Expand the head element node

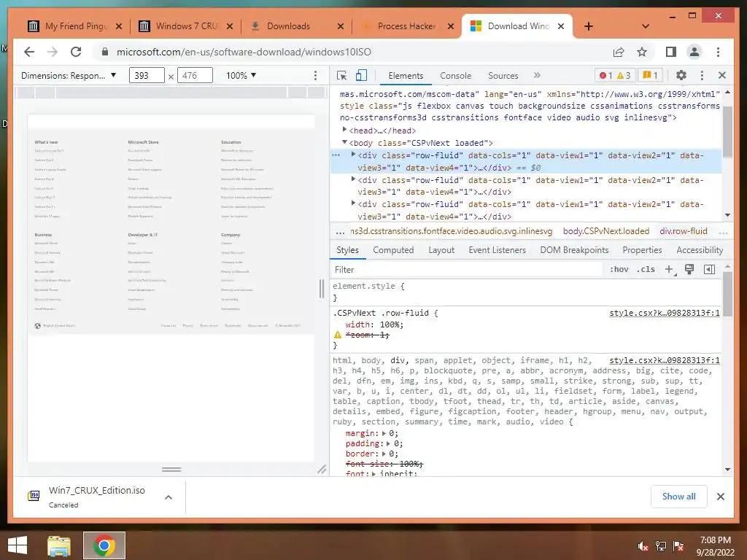tap(344, 130)
